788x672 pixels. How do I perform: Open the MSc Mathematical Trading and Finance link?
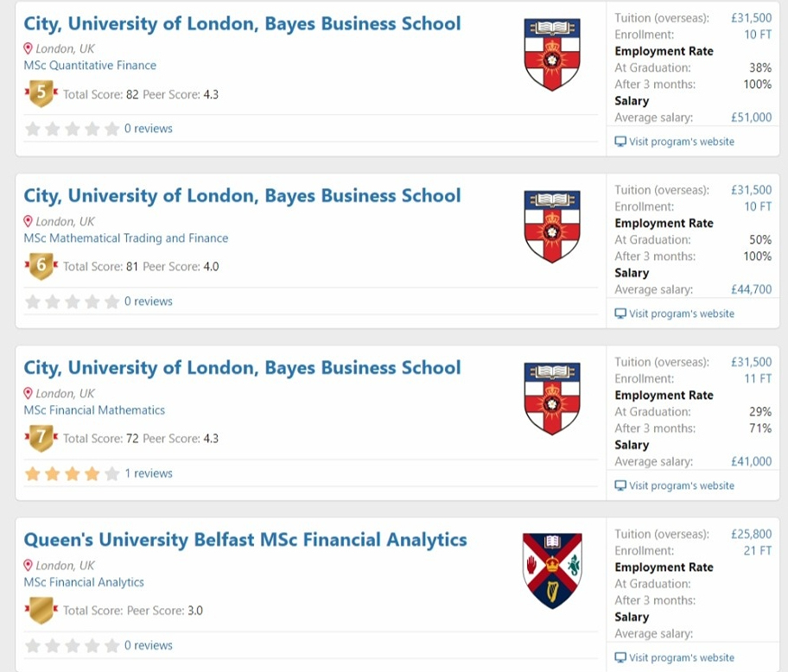point(126,238)
